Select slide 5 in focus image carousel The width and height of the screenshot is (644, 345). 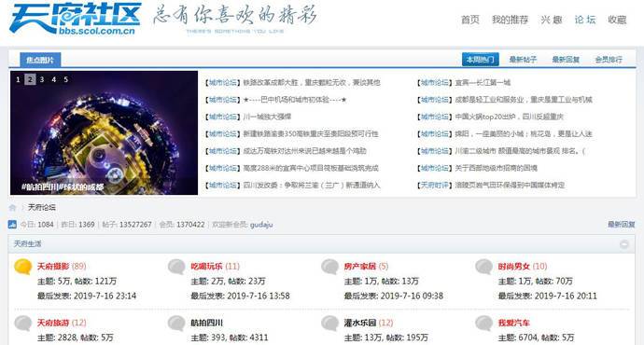coord(65,79)
